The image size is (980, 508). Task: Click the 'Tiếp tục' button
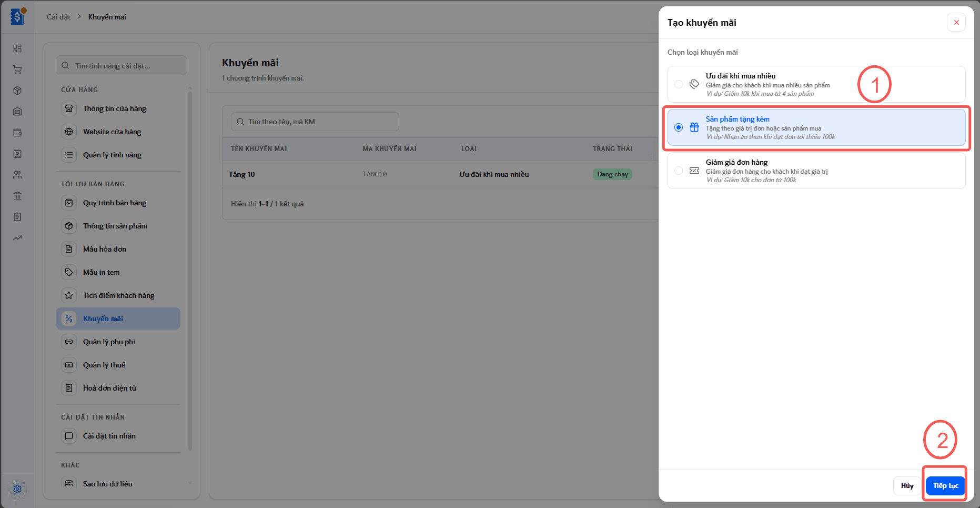[945, 485]
